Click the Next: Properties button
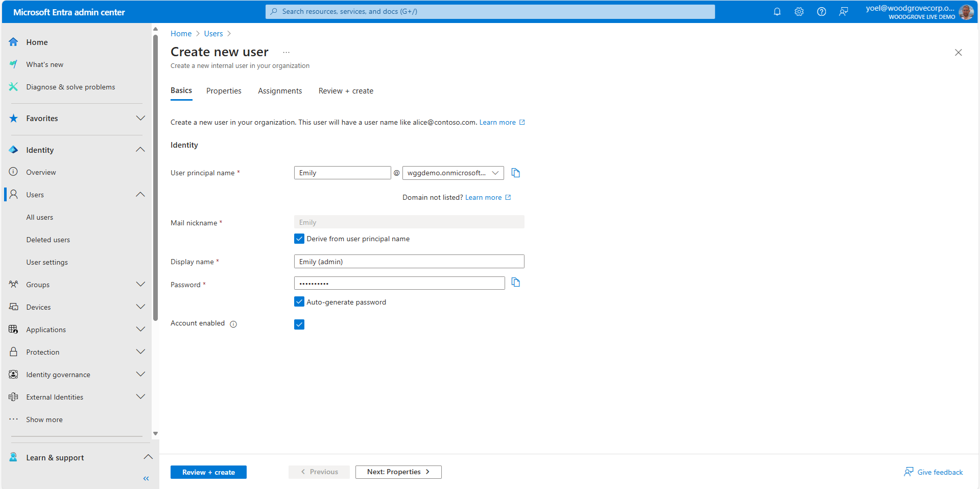Screen dimensions: 980x489 [398, 472]
